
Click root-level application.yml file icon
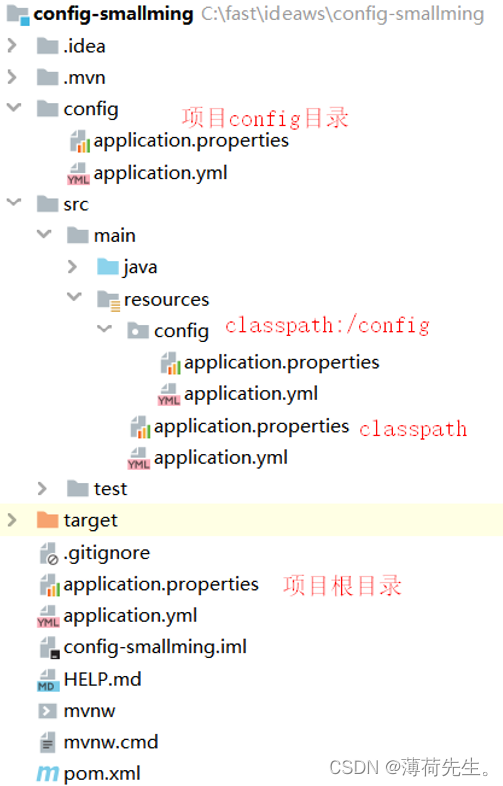(49, 617)
